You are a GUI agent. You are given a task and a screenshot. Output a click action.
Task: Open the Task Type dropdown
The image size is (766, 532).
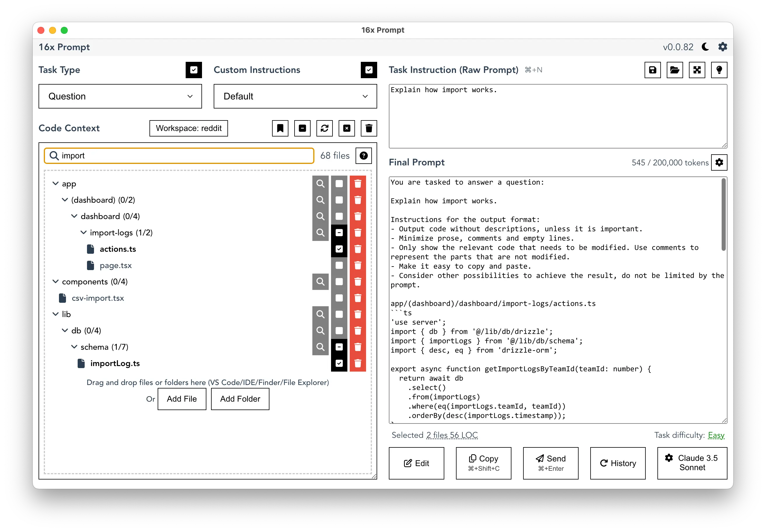pyautogui.click(x=119, y=96)
